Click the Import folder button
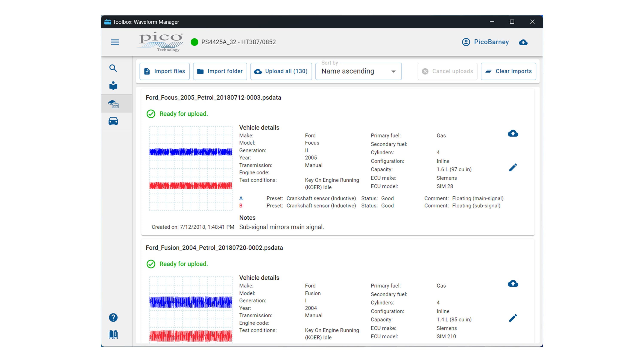 click(220, 71)
